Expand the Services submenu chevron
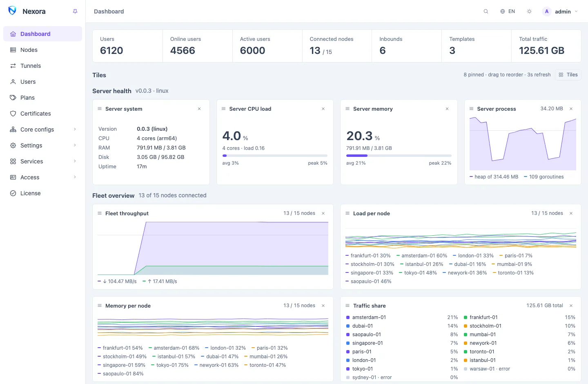Screen dimensions: 588x384 (75, 161)
